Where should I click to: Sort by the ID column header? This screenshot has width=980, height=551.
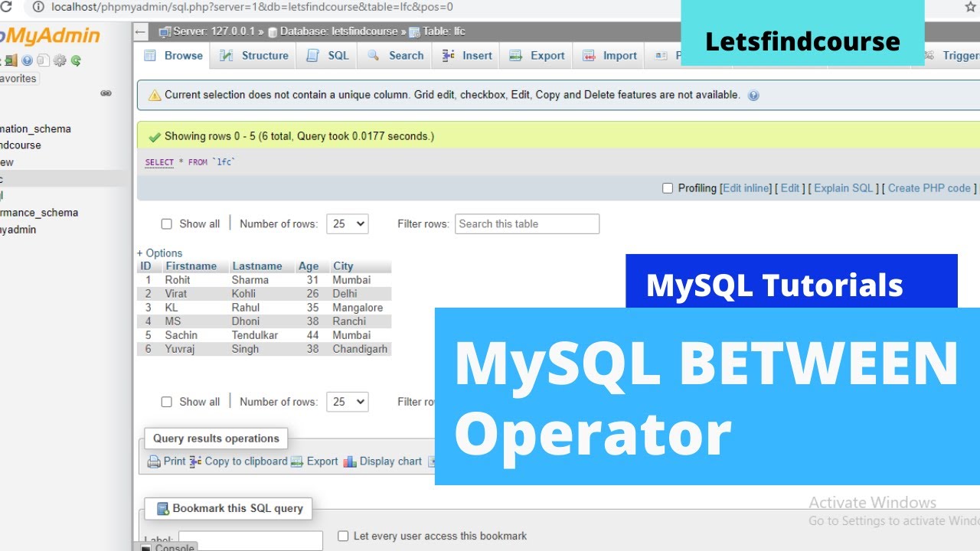[x=145, y=266]
